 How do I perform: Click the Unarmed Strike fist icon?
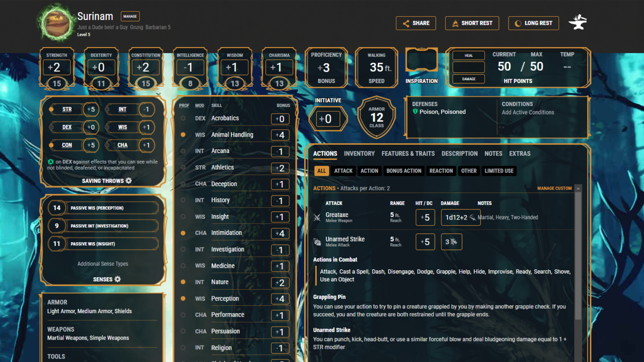[x=317, y=242]
